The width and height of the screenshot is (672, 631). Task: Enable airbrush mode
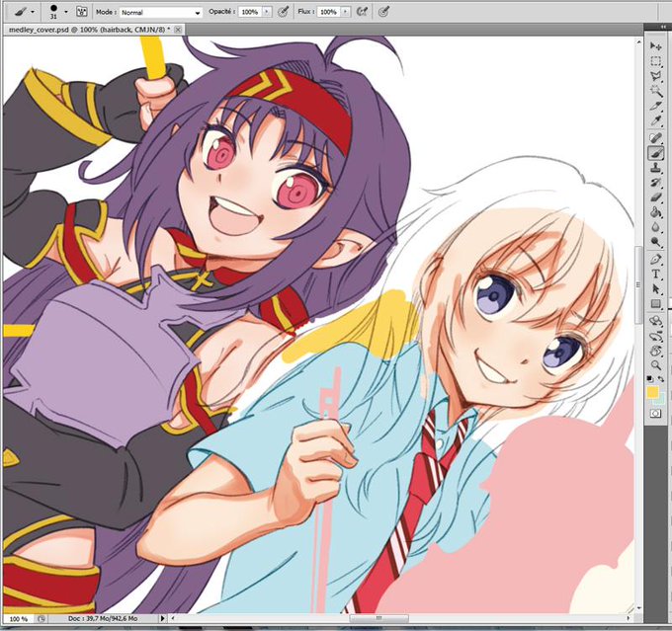pos(363,12)
